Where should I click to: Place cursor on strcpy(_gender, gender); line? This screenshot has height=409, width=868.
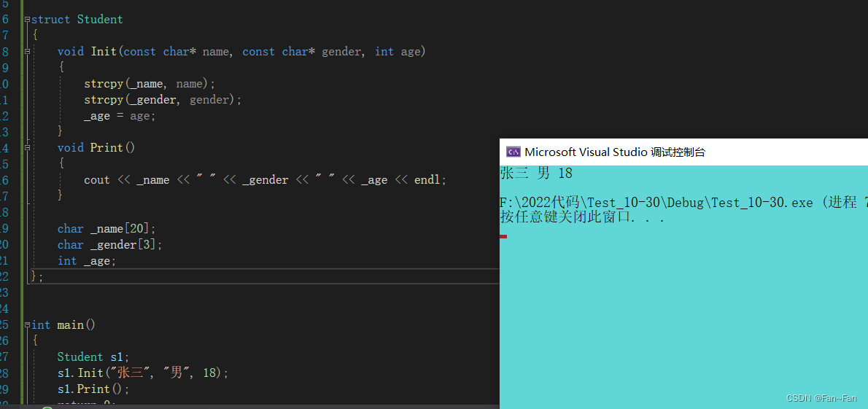[163, 100]
